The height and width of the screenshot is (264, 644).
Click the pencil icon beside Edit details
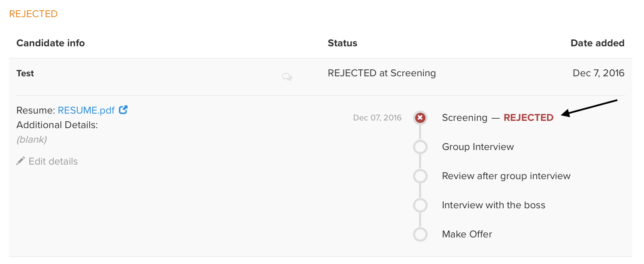(x=21, y=161)
